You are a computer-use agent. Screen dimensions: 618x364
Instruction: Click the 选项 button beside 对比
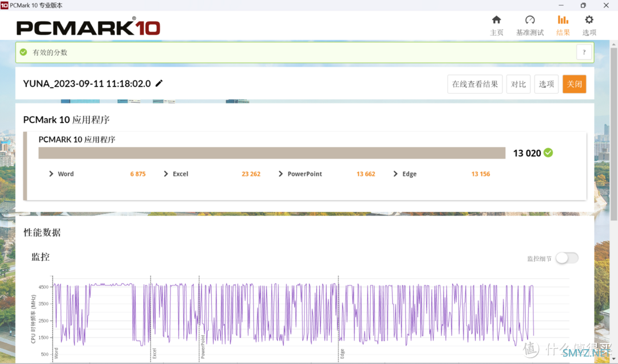pos(546,84)
